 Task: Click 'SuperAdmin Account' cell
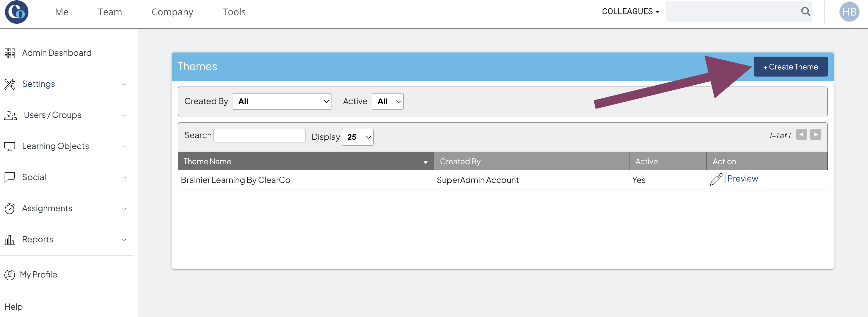(x=478, y=180)
